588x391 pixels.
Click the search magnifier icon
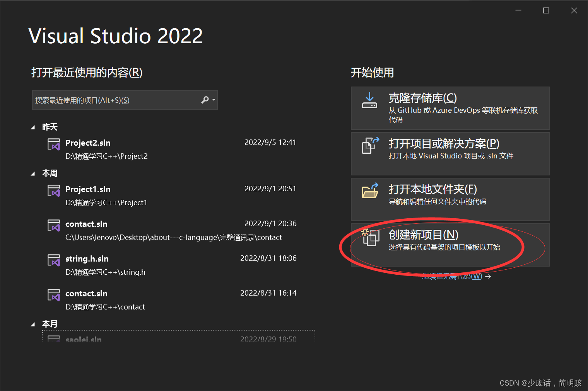[x=205, y=100]
